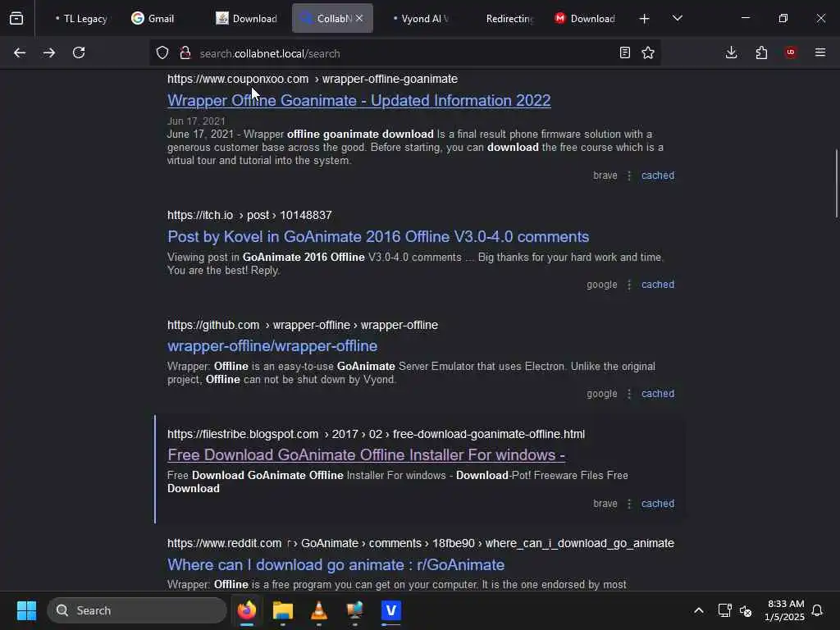Image resolution: width=840 pixels, height=630 pixels.
Task: Go forward to next page
Action: click(x=48, y=53)
